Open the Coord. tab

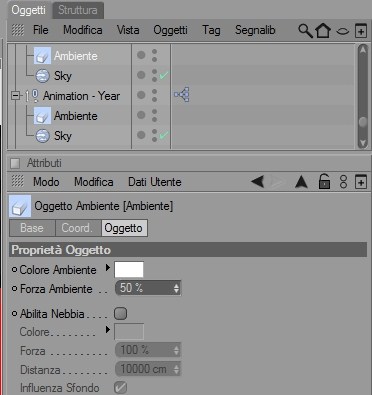(77, 228)
